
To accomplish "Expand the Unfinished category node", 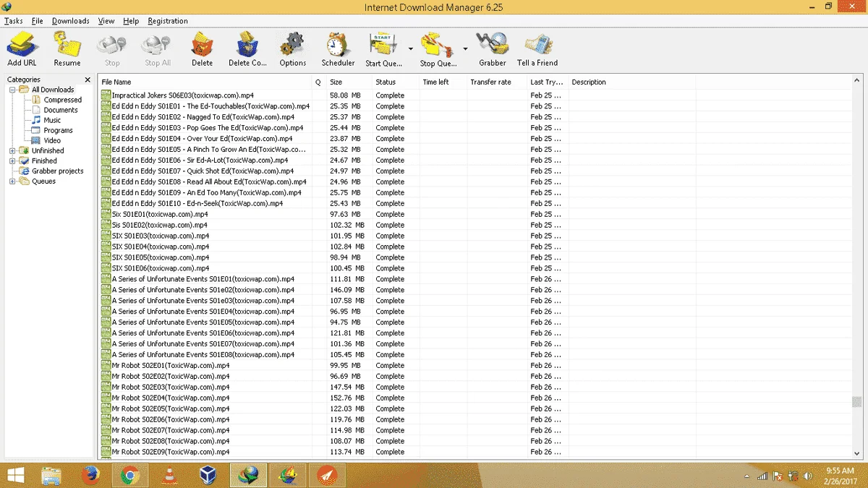I will tap(12, 150).
